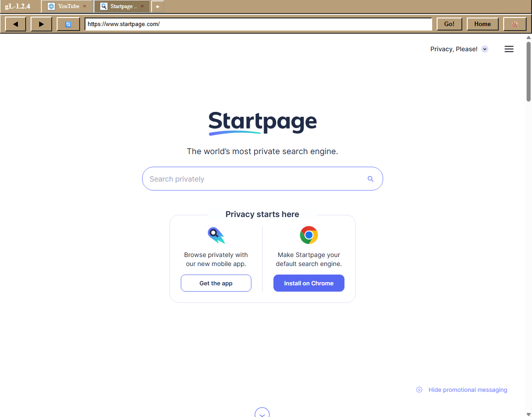
Task: Click the Privacy starts here heading
Action: tap(262, 214)
